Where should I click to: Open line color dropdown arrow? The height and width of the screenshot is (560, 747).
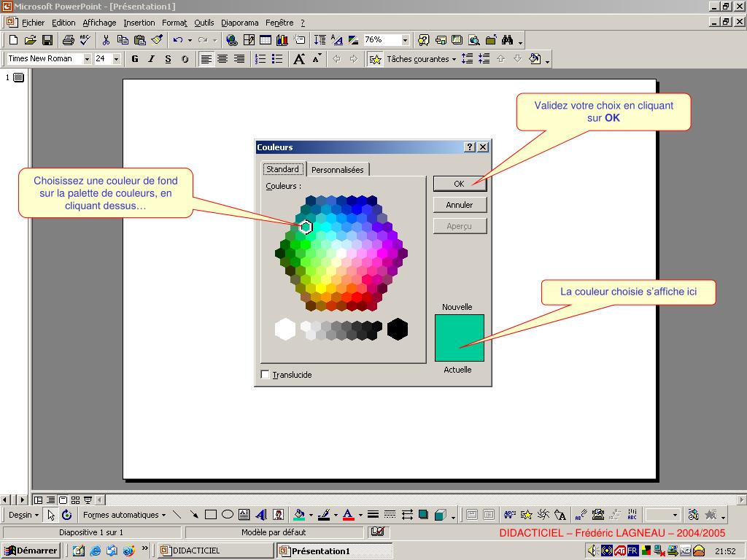point(336,515)
